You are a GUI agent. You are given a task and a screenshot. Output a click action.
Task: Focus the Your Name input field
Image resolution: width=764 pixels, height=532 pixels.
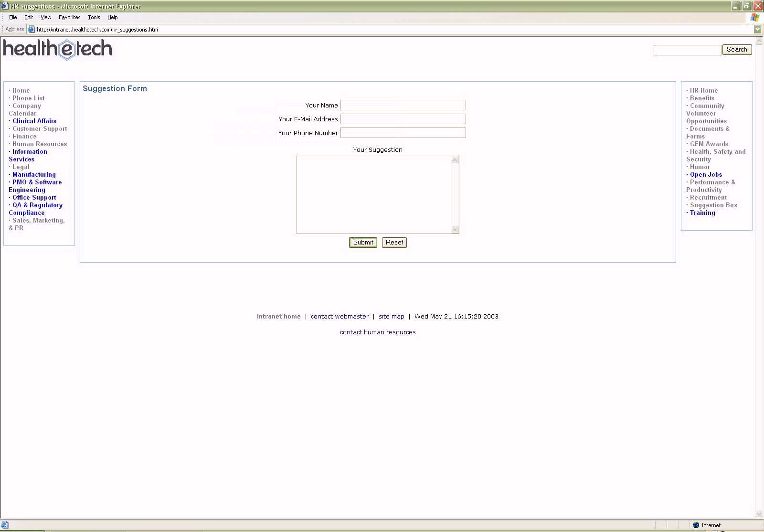pyautogui.click(x=403, y=105)
